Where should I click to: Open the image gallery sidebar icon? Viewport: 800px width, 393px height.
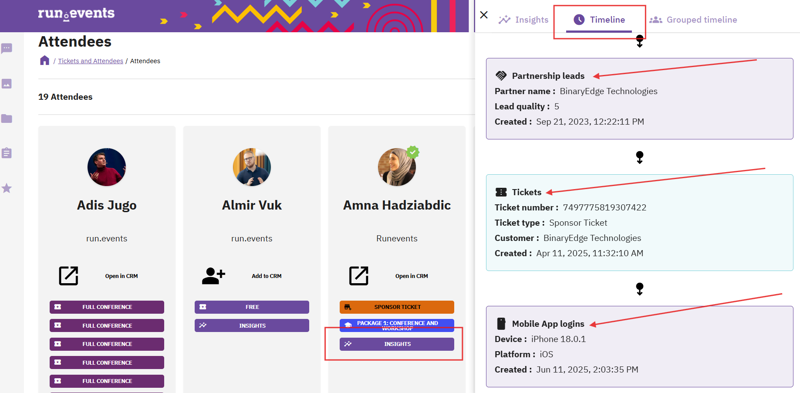[7, 84]
